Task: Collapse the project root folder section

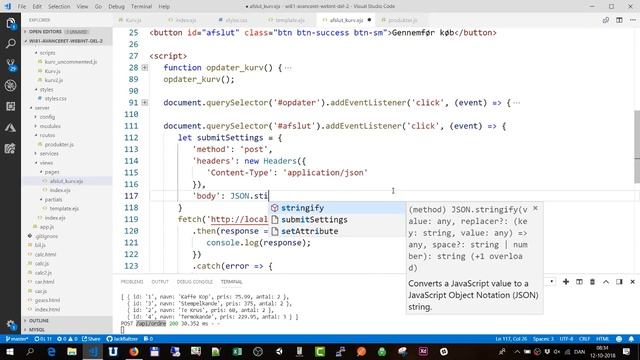Action: 68,41
